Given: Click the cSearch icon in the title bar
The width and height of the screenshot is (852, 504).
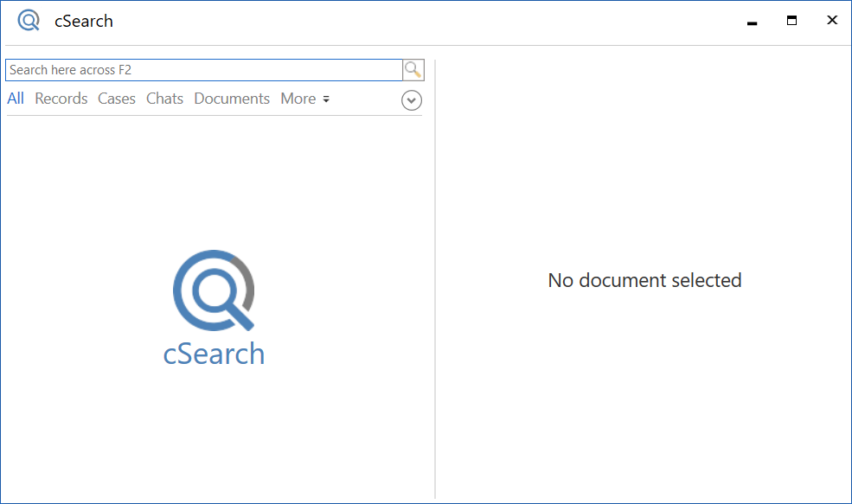Looking at the screenshot, I should click(x=29, y=19).
